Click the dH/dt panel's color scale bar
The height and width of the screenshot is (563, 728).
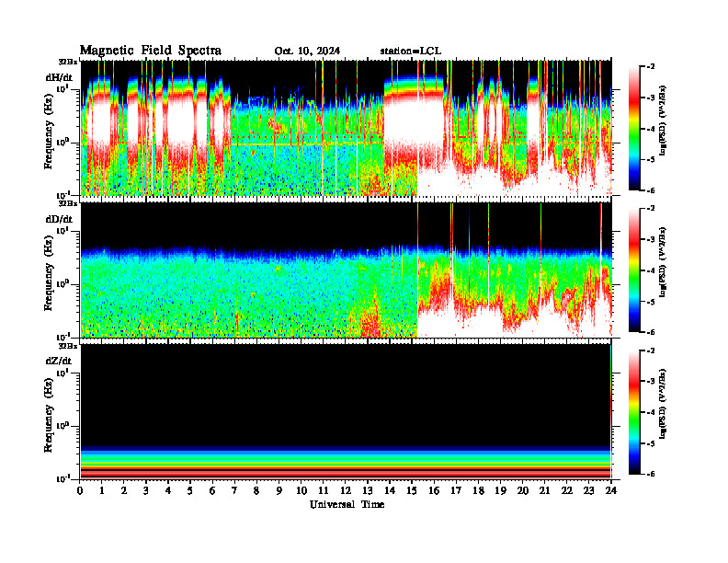pos(634,129)
